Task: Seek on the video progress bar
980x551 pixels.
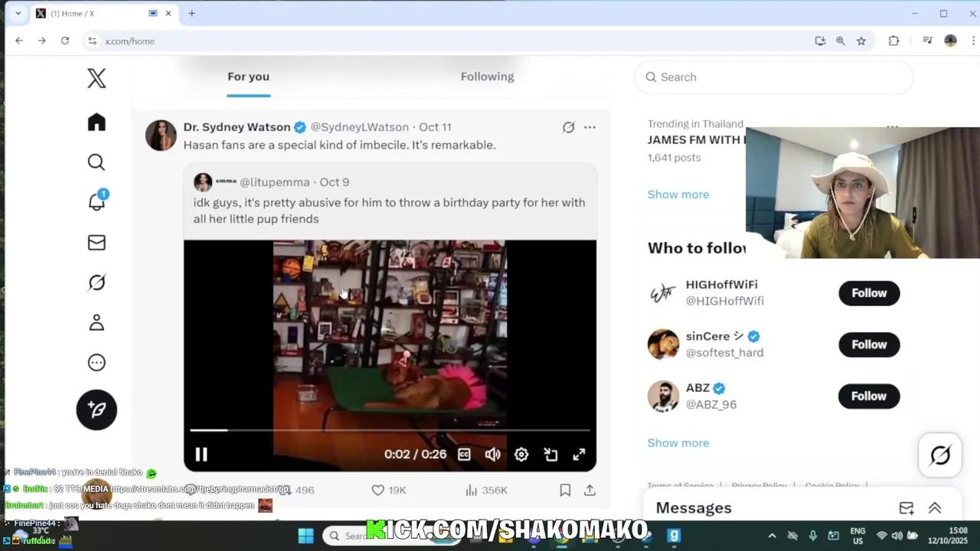Action: [x=390, y=430]
